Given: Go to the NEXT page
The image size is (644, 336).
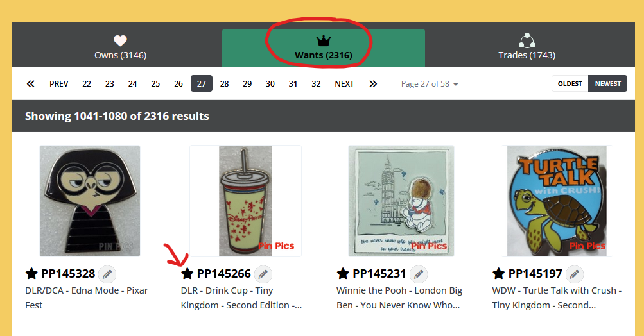Looking at the screenshot, I should (x=344, y=84).
